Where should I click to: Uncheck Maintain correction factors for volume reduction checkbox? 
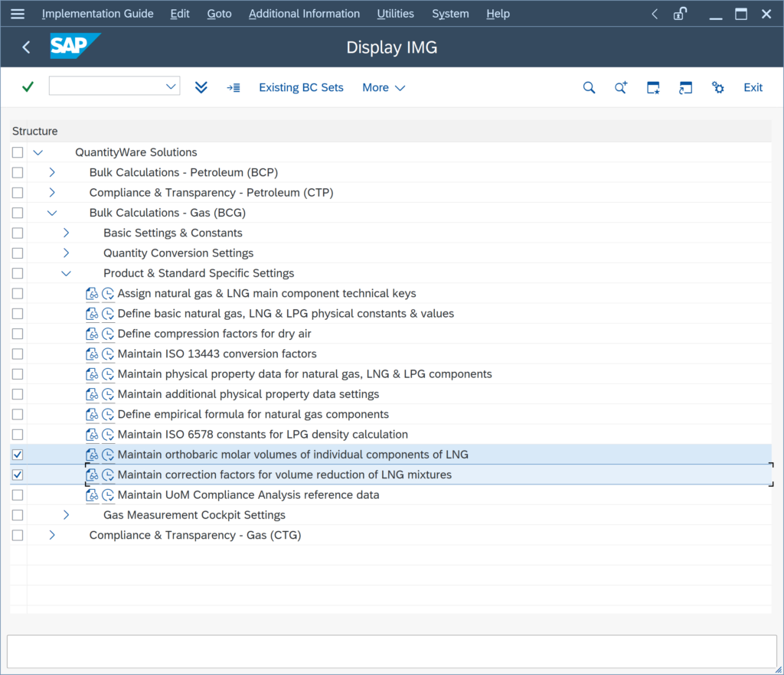pos(18,474)
